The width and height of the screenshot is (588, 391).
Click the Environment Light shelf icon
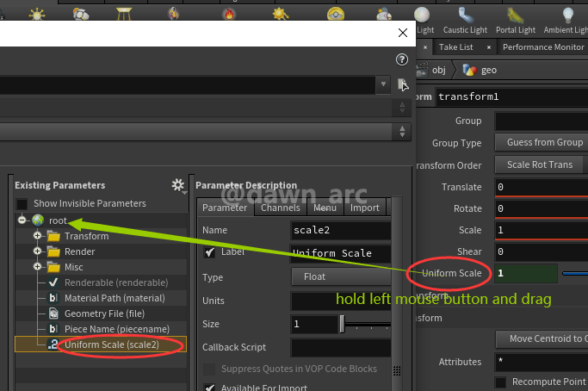[x=335, y=14]
